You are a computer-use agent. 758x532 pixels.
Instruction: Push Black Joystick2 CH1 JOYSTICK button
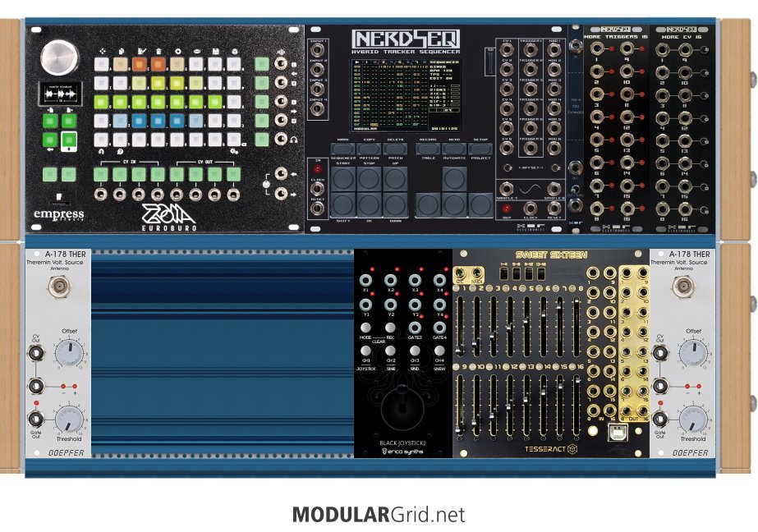pyautogui.click(x=366, y=351)
